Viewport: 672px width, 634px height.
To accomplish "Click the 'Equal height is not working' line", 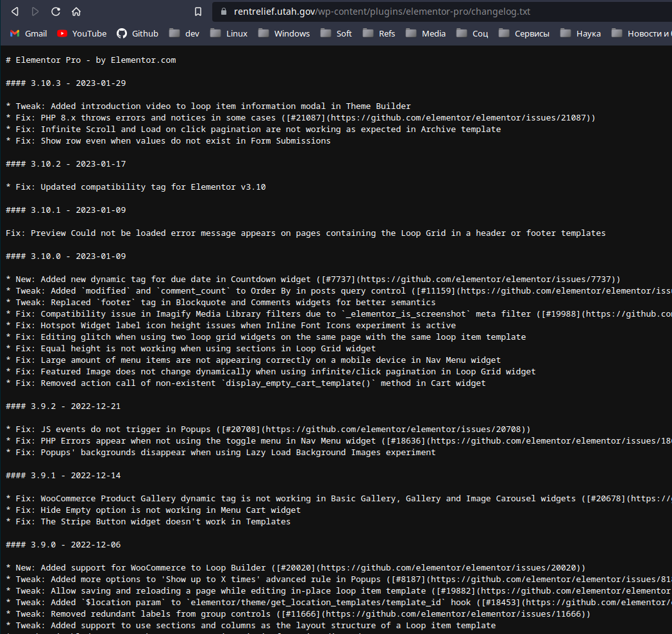I will coord(190,349).
